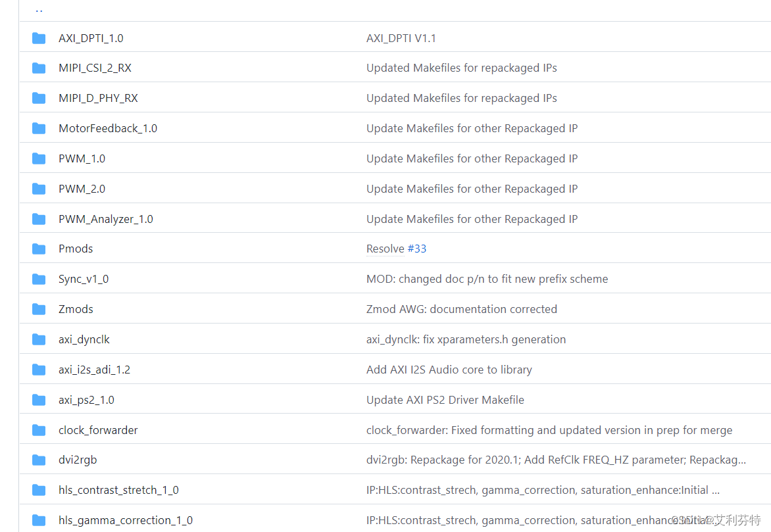
Task: Click the AXI_DPTI_1.0 folder icon
Action: 39,38
